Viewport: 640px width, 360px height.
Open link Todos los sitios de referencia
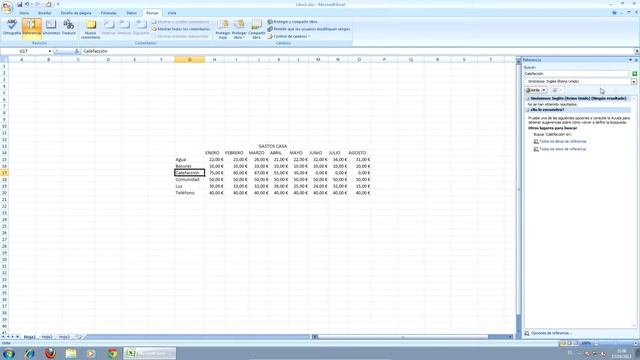click(562, 149)
